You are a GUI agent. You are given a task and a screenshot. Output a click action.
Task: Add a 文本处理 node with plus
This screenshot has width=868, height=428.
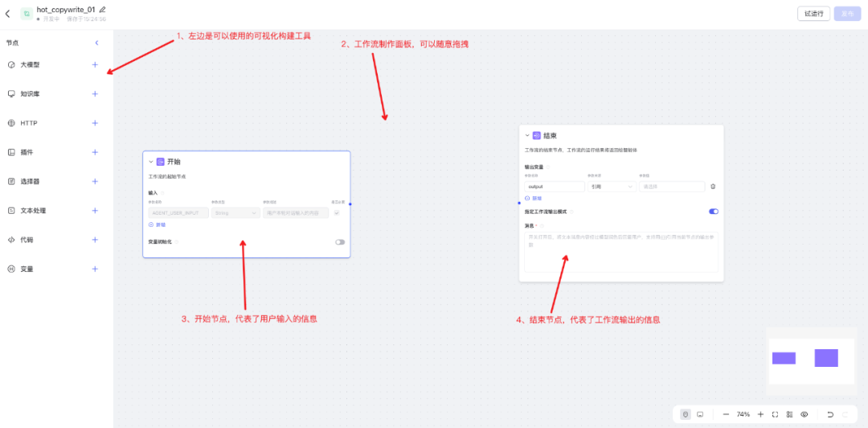95,211
